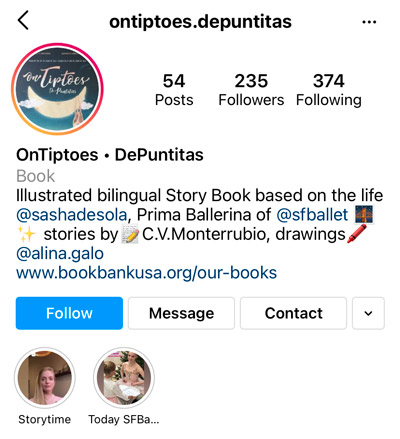
Task: Follow the ontiptoes.depuntitas account
Action: pos(69,313)
